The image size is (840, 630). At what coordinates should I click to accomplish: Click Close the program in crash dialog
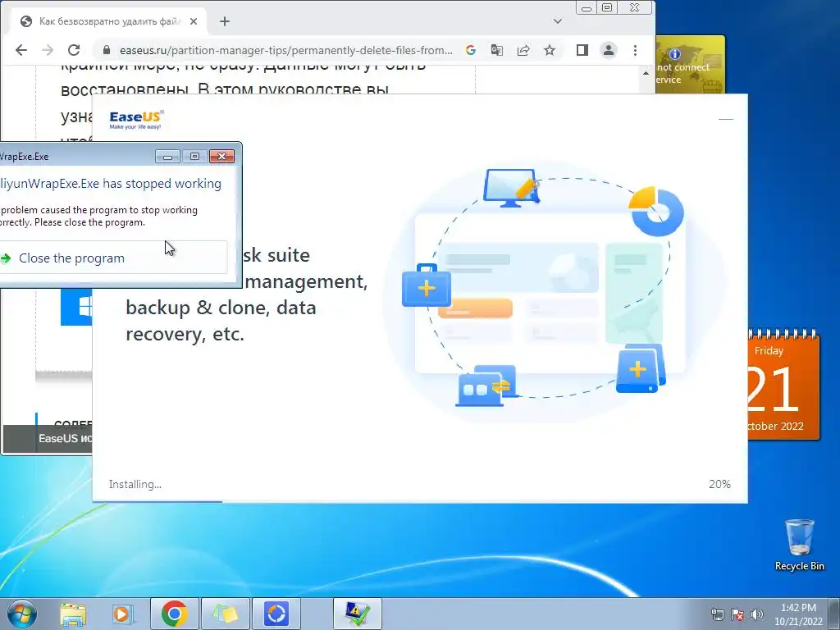tap(113, 258)
